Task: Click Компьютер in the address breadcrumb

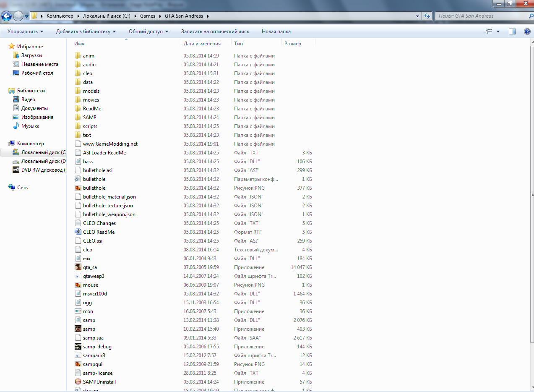Action: pyautogui.click(x=60, y=16)
